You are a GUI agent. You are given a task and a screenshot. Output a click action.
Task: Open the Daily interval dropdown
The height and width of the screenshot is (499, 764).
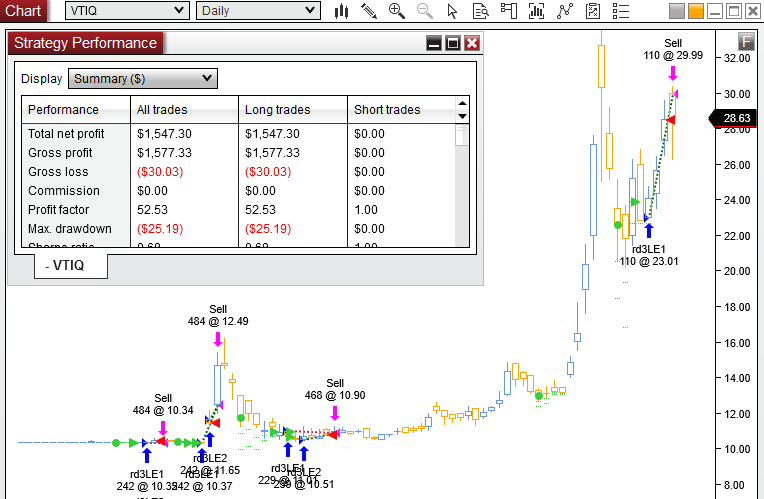click(x=258, y=11)
